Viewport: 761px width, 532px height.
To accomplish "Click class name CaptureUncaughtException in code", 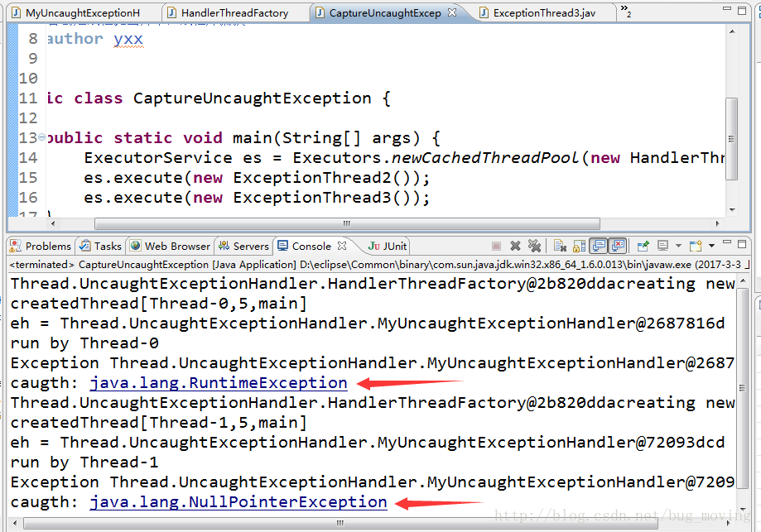I will click(x=253, y=98).
